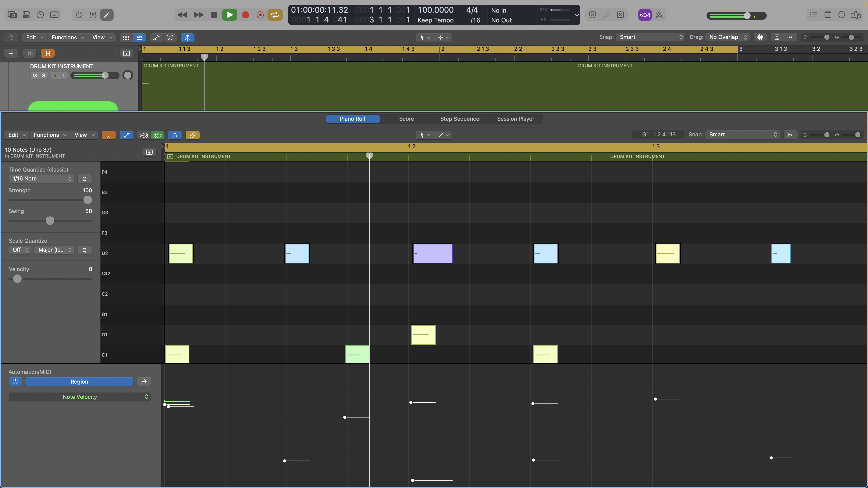Image resolution: width=868 pixels, height=488 pixels.
Task: Start recording with the red Record button
Action: point(246,15)
